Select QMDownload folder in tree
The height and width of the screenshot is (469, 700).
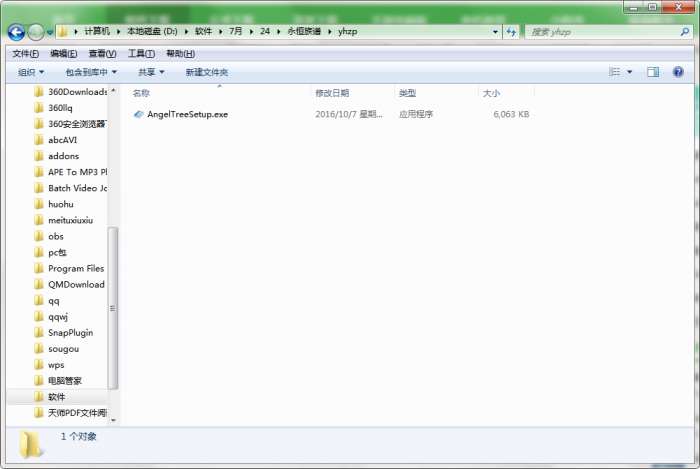pyautogui.click(x=70, y=285)
